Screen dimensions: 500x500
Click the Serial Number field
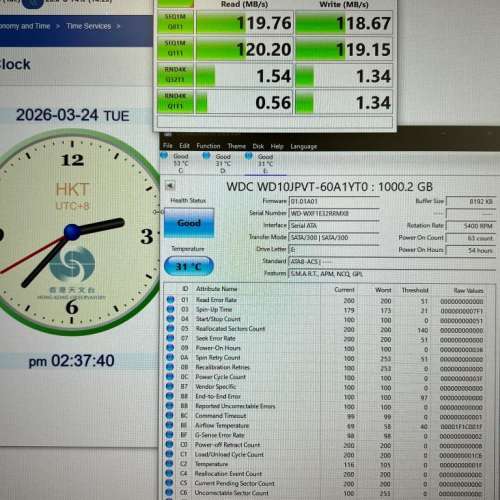[x=334, y=213]
